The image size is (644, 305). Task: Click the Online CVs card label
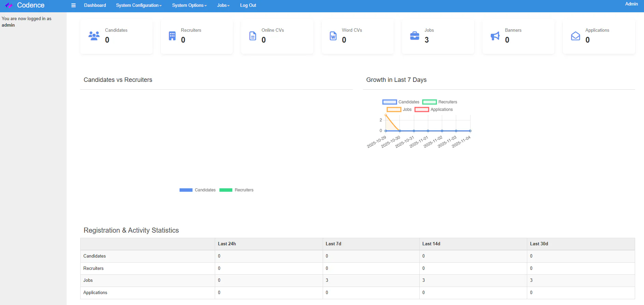tap(273, 30)
